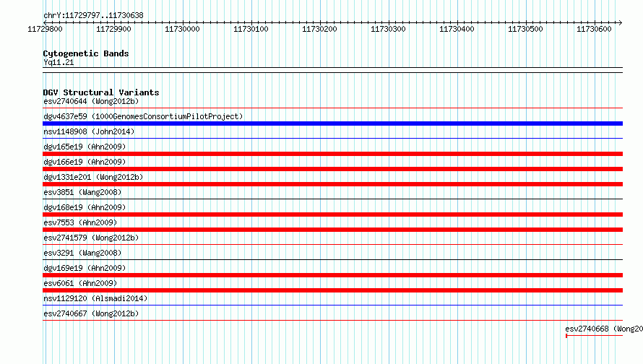Select the dgv1331e201 (Wong2012b) variant

(x=93, y=177)
